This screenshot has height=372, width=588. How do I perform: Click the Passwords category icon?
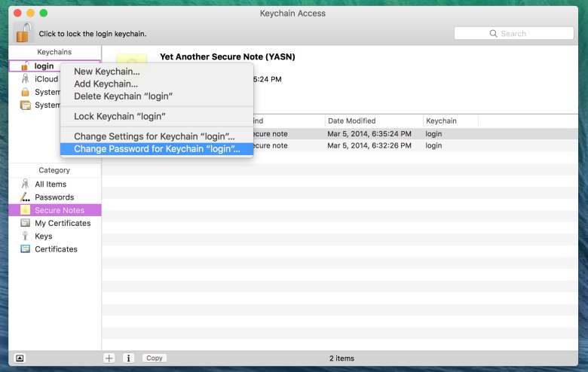coord(26,197)
